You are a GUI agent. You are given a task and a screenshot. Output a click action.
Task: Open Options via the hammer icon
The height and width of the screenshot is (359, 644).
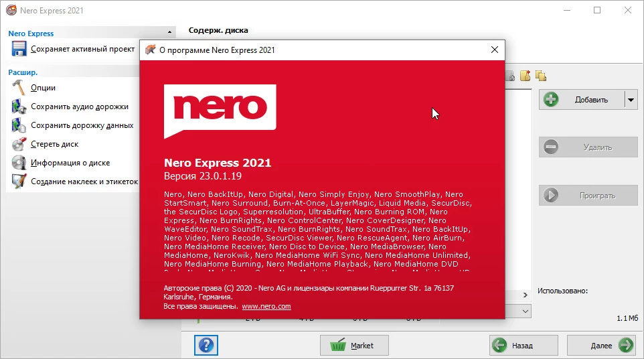(19, 88)
